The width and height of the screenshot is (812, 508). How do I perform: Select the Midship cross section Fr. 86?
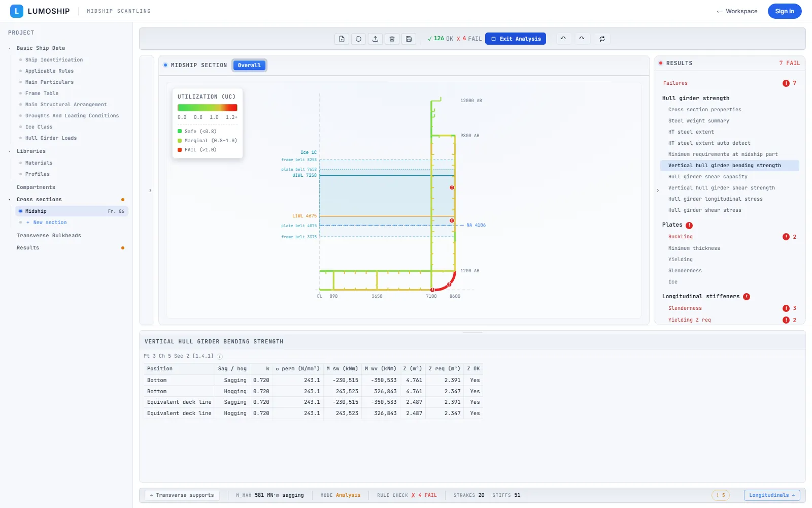pos(72,211)
